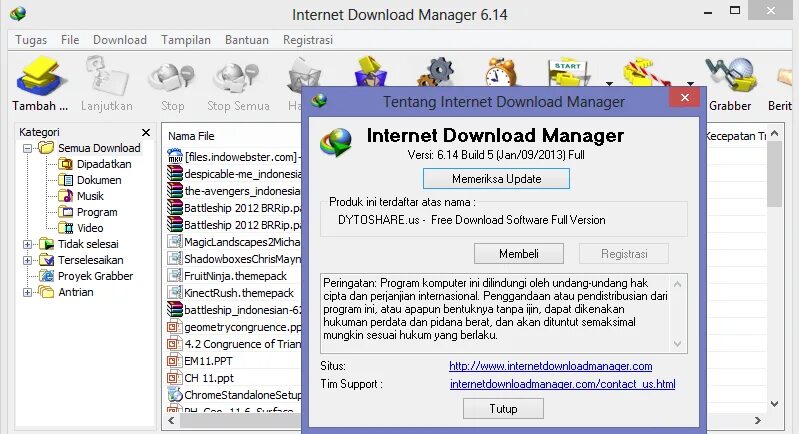Select the Musik category icon
The width and height of the screenshot is (799, 434).
point(65,196)
